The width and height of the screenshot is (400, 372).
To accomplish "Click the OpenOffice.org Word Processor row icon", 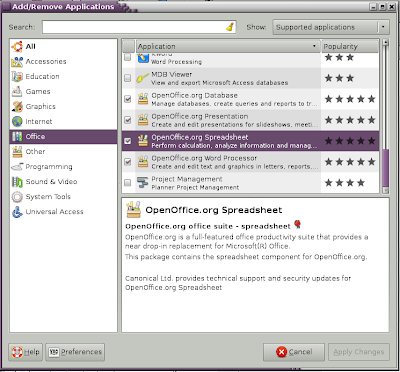I will click(x=143, y=162).
